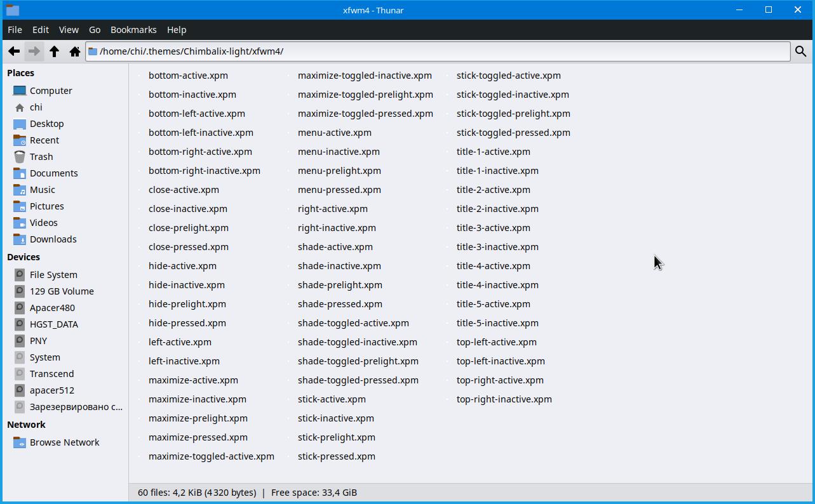The width and height of the screenshot is (815, 504).
Task: Open file search with the magnifier icon
Action: tap(800, 51)
